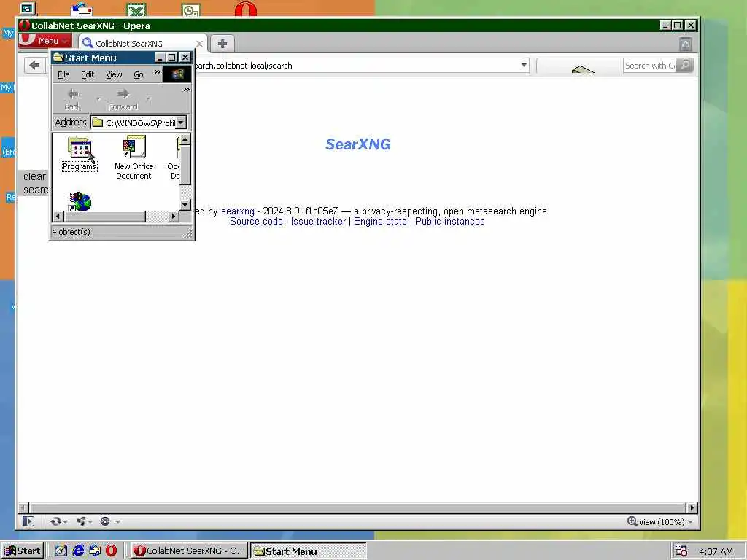747x560 pixels.
Task: Click the Show Desktop Quick Launch icon
Action: [x=61, y=551]
